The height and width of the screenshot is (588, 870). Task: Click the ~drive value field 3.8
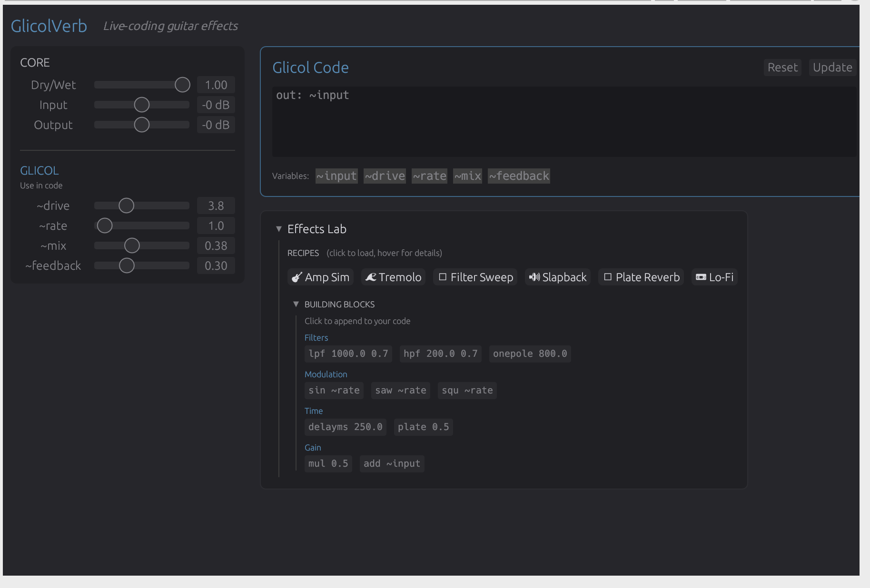[216, 206]
